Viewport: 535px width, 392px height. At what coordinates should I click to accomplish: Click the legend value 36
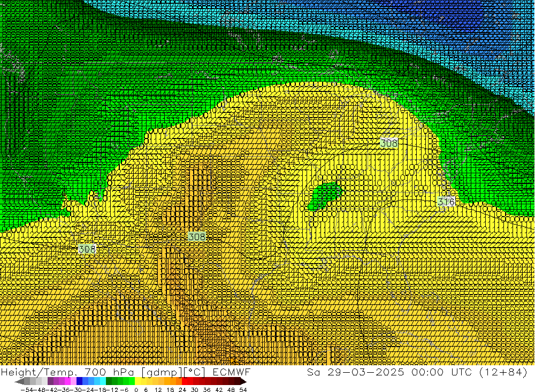207,390
